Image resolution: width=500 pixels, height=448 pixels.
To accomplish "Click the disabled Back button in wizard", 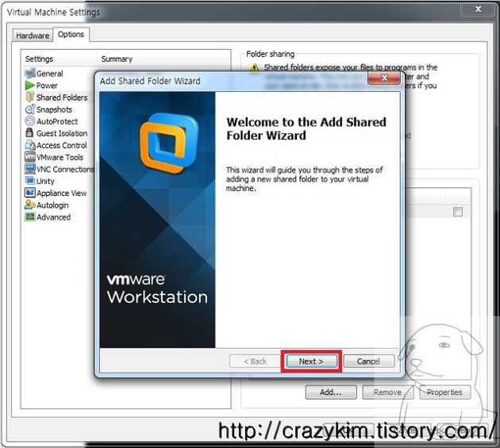I will (255, 362).
